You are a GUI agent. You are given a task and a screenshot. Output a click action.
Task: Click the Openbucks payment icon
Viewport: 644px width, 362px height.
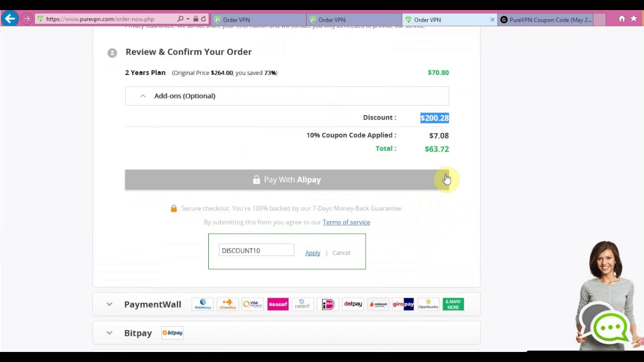tap(428, 304)
